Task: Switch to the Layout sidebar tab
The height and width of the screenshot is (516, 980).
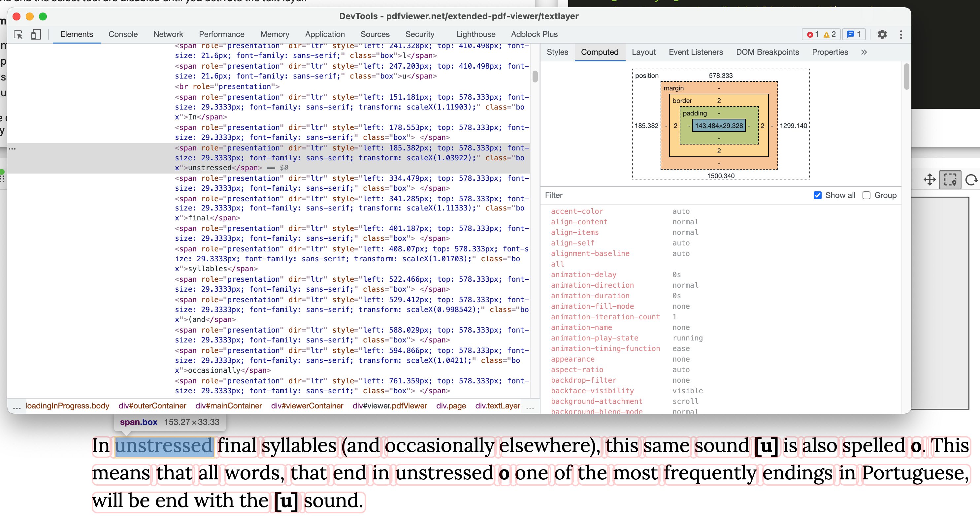Action: [x=644, y=52]
